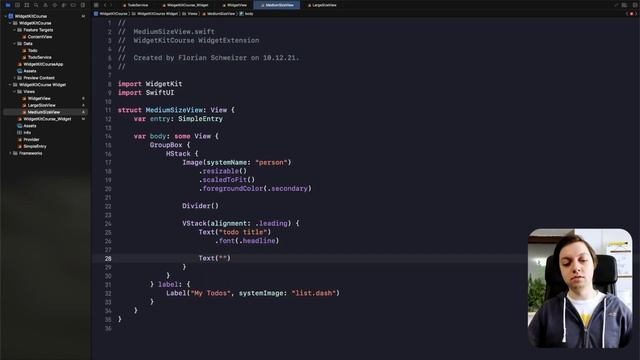Click the import WidgetKit line
The height and width of the screenshot is (360, 640).
pos(150,84)
